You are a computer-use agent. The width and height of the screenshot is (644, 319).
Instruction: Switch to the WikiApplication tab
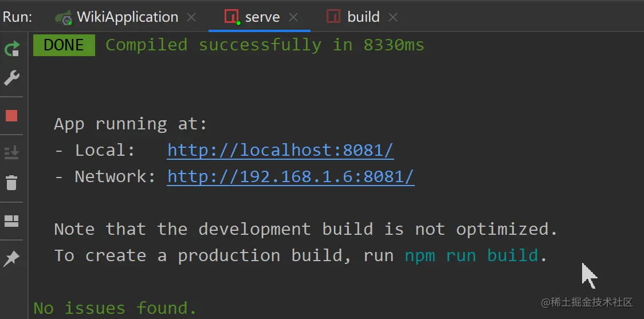pos(127,17)
